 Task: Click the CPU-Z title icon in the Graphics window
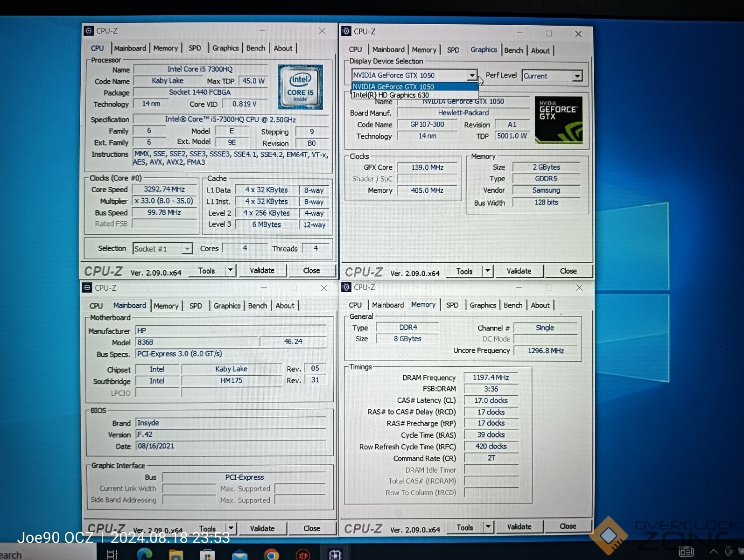346,31
